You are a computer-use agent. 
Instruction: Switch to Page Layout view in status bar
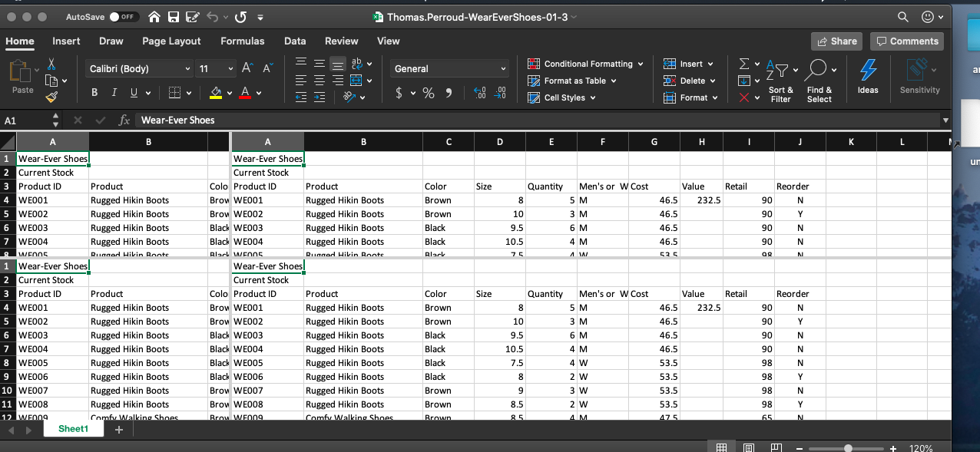(748, 448)
